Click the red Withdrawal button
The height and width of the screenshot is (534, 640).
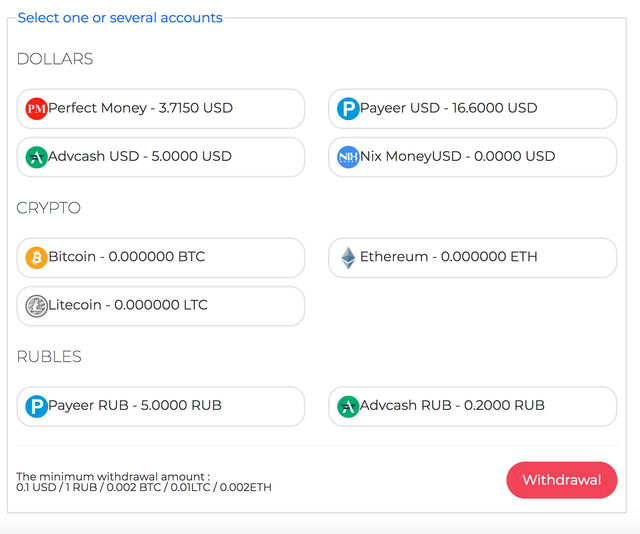pos(562,480)
